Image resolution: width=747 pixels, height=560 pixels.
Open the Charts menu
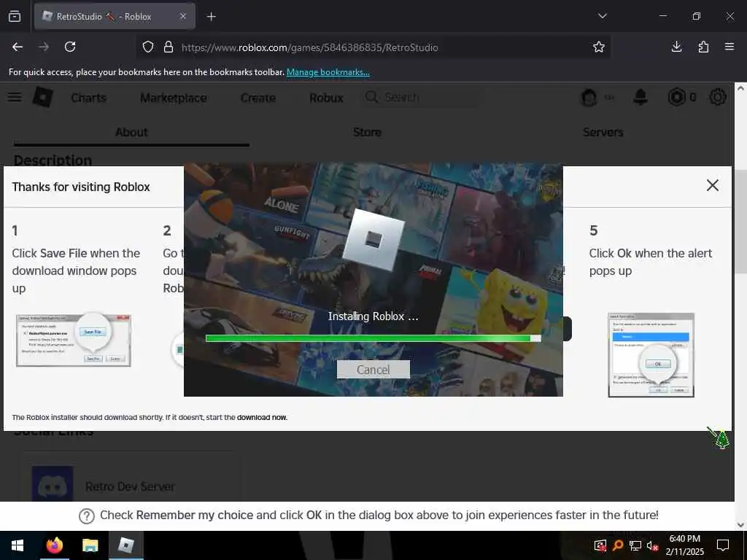(88, 98)
